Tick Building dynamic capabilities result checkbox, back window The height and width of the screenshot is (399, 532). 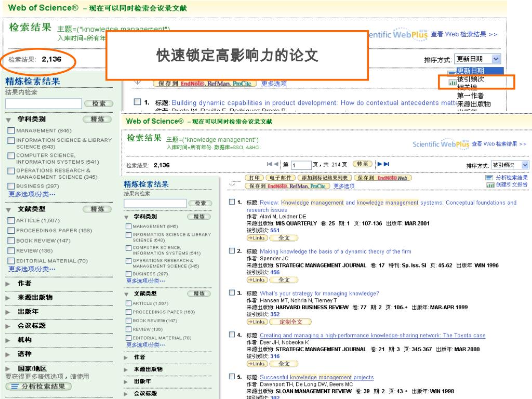coord(137,102)
